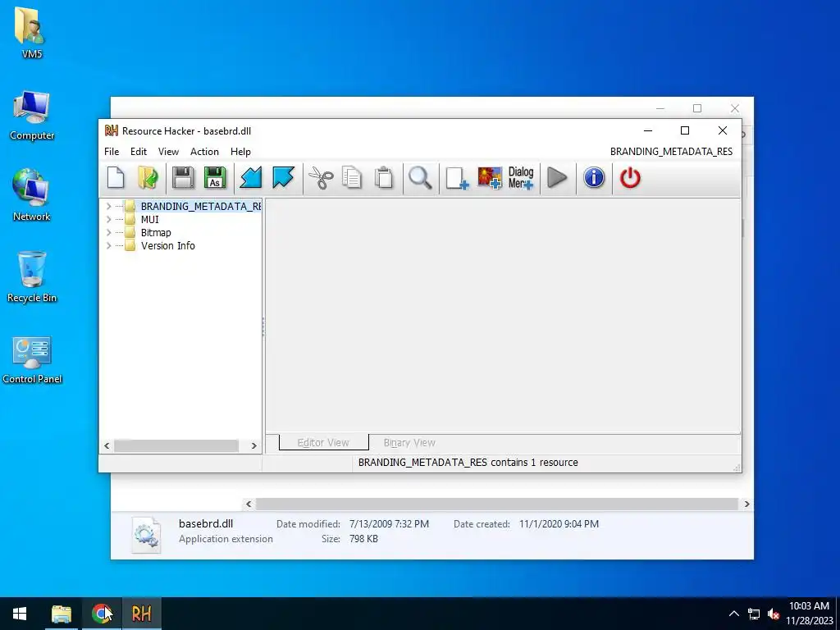Open File Explorer from the taskbar
This screenshot has width=840, height=630.
pyautogui.click(x=61, y=614)
